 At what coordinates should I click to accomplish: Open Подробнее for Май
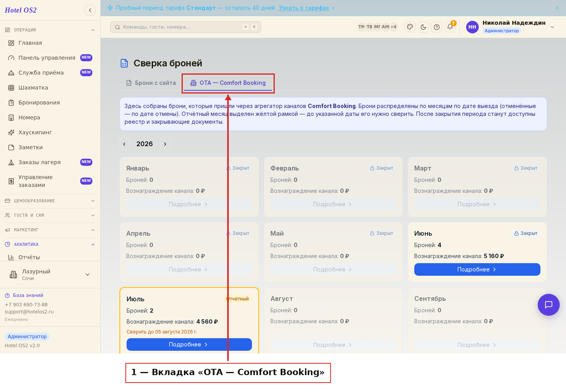click(333, 269)
